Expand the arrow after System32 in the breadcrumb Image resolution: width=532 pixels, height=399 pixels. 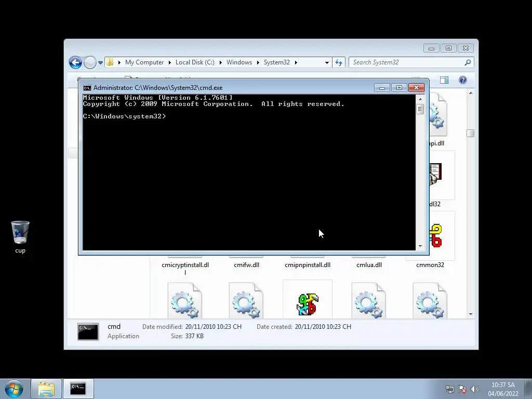[x=296, y=62]
